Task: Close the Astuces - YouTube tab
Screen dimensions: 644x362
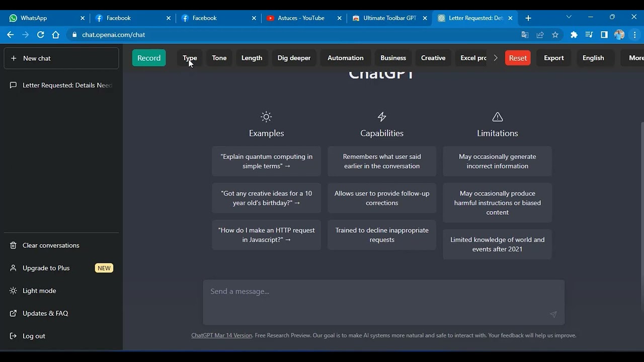Action: [340, 18]
